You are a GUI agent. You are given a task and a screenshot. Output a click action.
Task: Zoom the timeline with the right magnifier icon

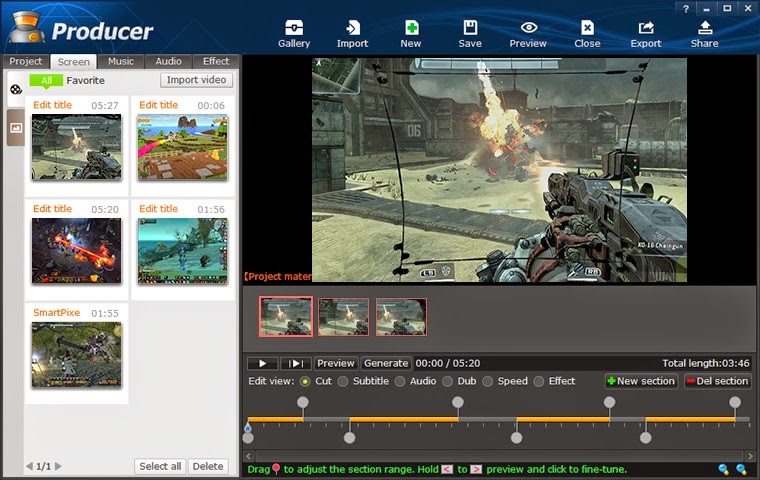[741, 469]
